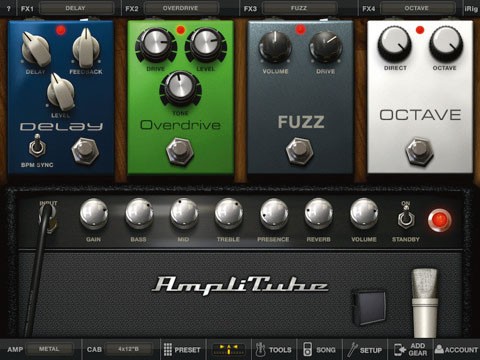Click the Overdrive pedal's LEVEL knob

[205, 44]
